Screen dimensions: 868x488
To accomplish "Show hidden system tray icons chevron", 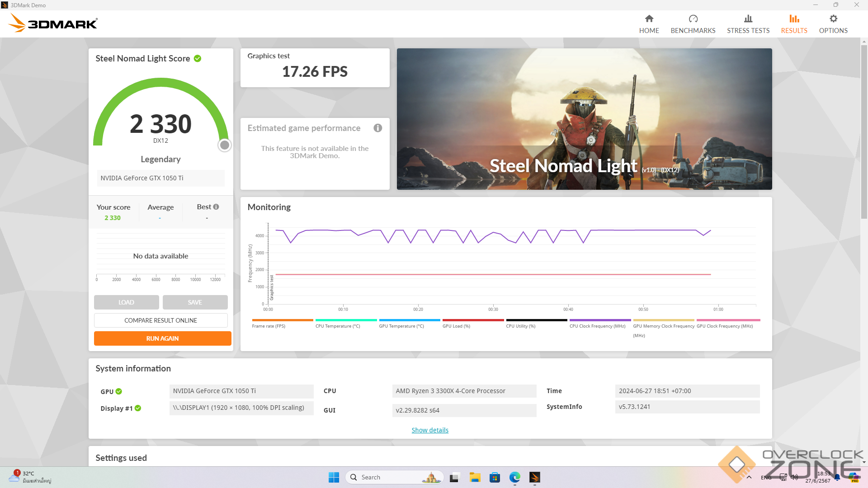I will [x=749, y=477].
